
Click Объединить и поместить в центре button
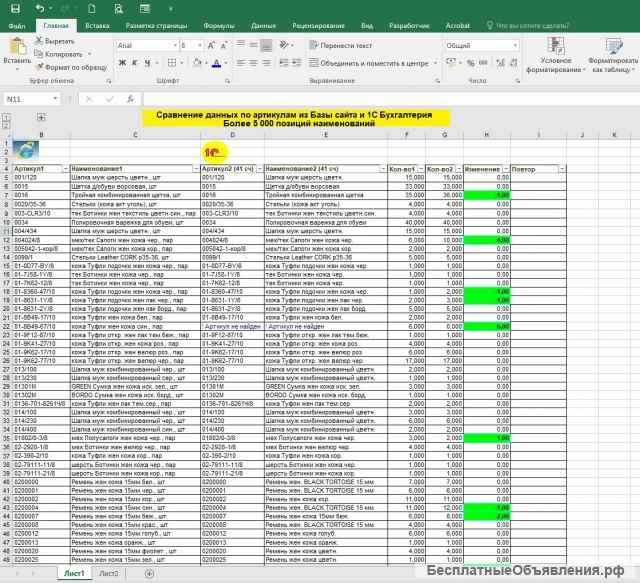point(369,63)
